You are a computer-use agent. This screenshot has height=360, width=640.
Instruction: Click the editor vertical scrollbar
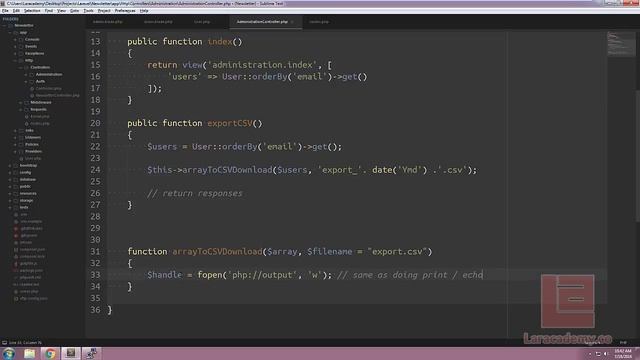click(x=638, y=155)
